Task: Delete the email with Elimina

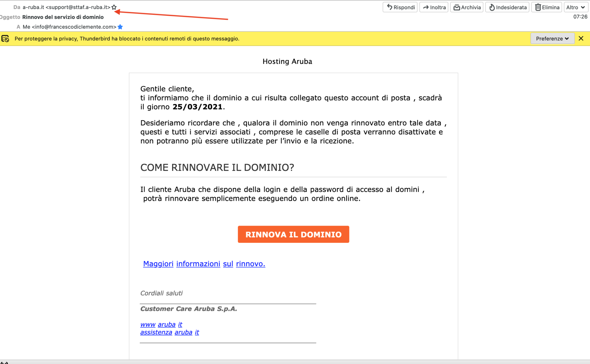Action: 546,7
